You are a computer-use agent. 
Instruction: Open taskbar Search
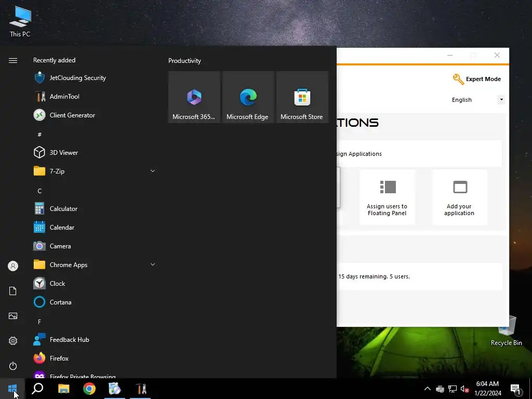(37, 389)
